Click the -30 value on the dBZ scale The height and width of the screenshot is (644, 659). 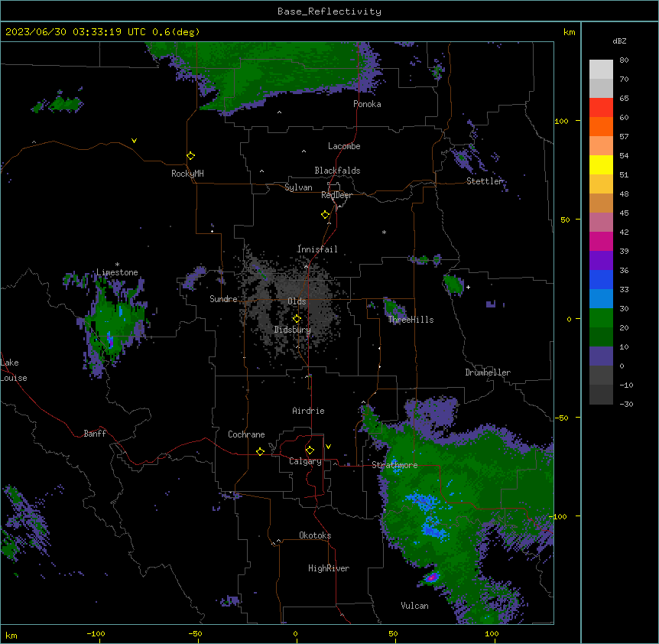point(626,404)
